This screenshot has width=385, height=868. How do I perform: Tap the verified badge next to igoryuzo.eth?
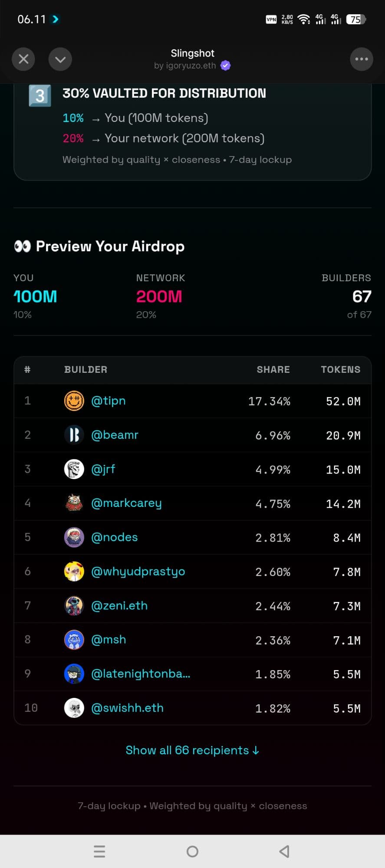(225, 66)
